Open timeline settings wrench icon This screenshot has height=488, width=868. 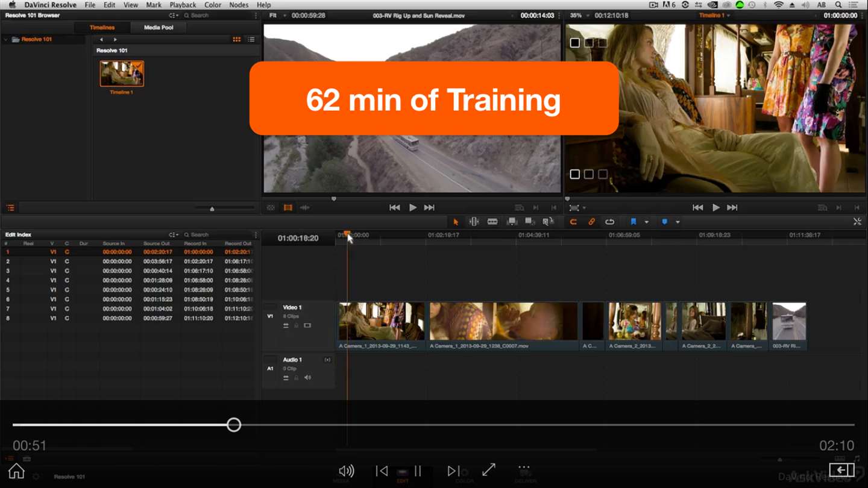click(x=857, y=222)
